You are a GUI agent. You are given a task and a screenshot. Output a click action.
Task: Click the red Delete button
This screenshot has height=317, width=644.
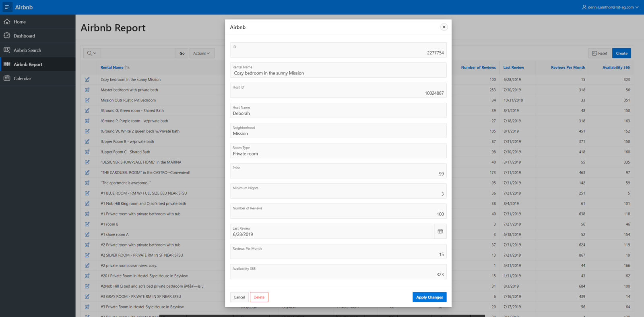tap(259, 297)
